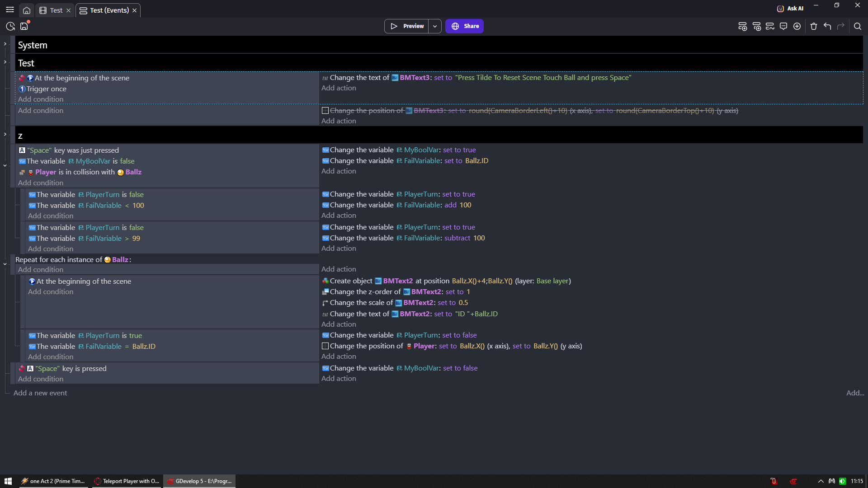This screenshot has height=488, width=868.
Task: Open the home page tab icon
Action: point(27,10)
